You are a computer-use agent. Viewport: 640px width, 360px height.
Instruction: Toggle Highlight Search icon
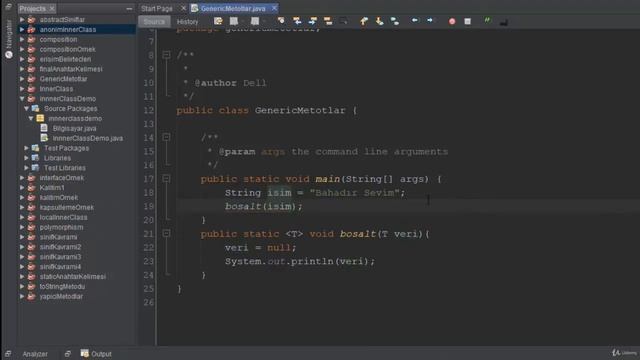328,21
